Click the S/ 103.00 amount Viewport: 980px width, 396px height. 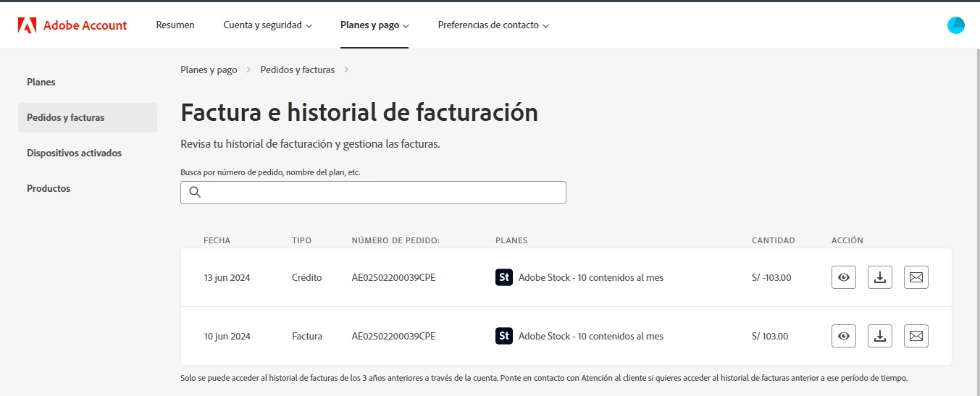pos(770,336)
